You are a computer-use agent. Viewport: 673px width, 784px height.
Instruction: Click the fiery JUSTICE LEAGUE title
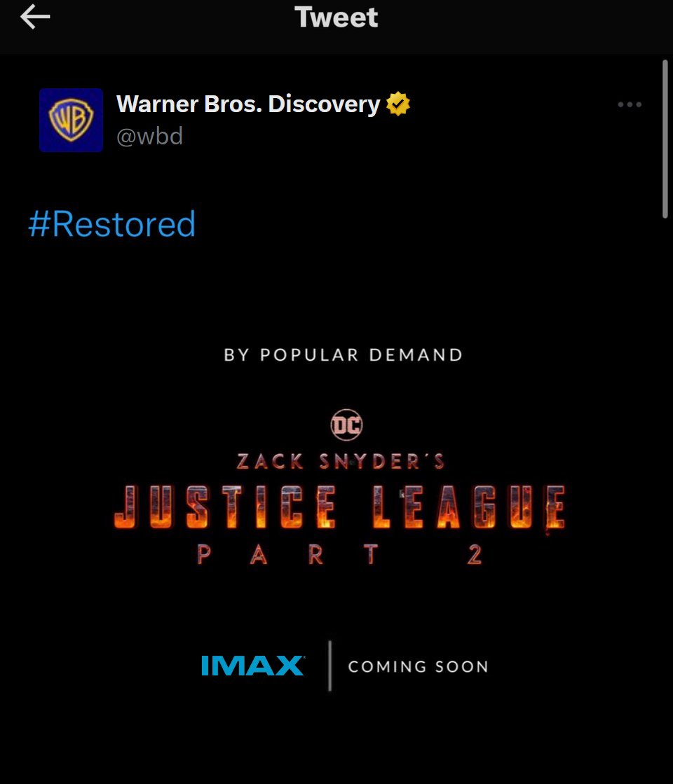click(340, 507)
